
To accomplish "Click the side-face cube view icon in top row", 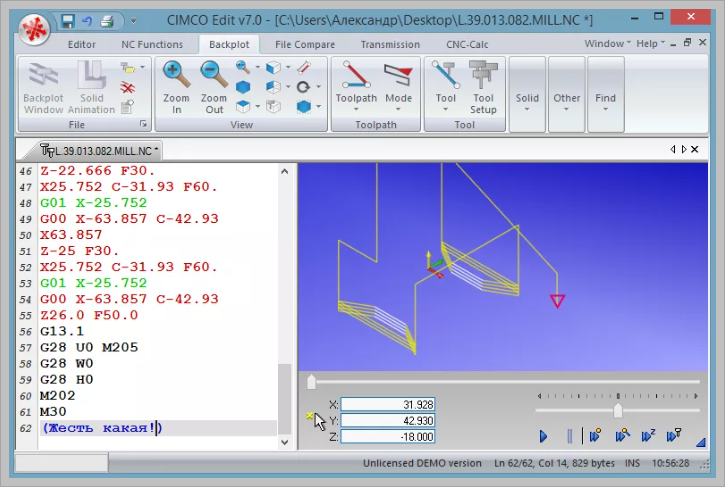I will tap(273, 68).
